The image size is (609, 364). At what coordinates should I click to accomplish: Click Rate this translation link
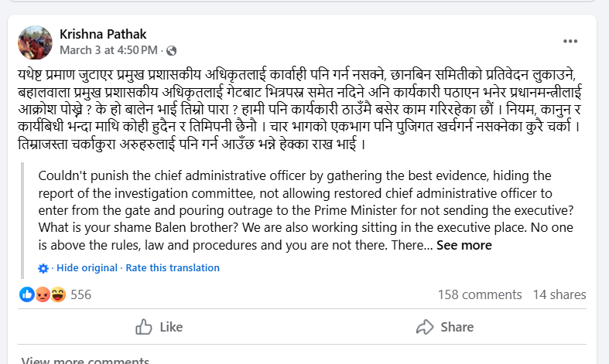[173, 268]
